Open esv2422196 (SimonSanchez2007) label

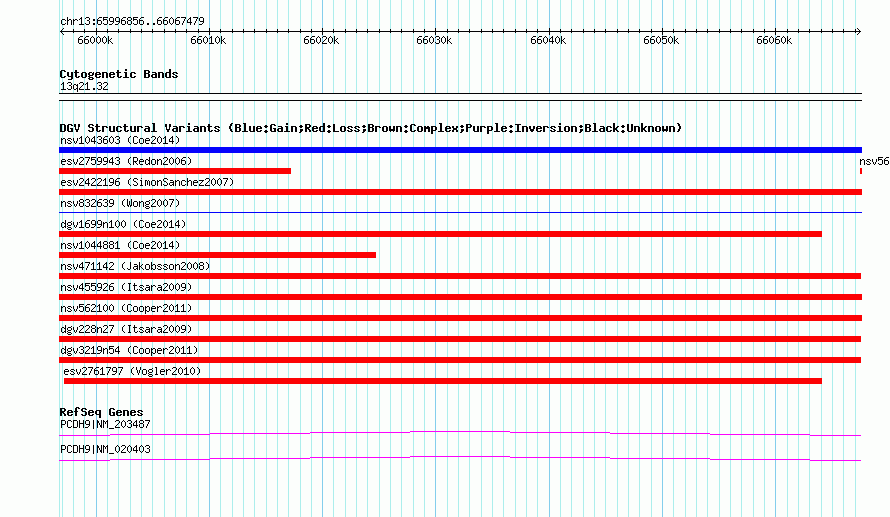pos(147,182)
